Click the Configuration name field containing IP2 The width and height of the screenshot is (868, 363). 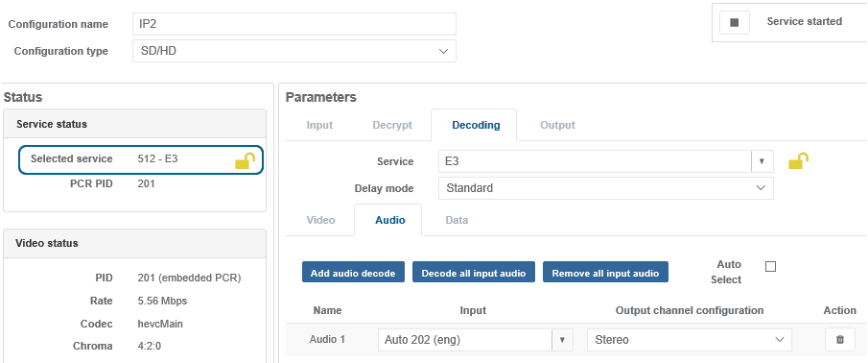(x=294, y=24)
